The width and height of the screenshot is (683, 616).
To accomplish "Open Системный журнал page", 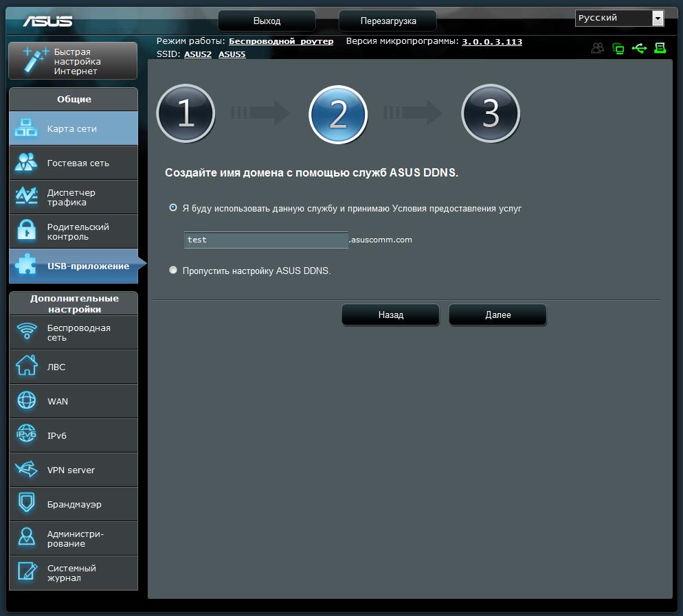I will 73,573.
